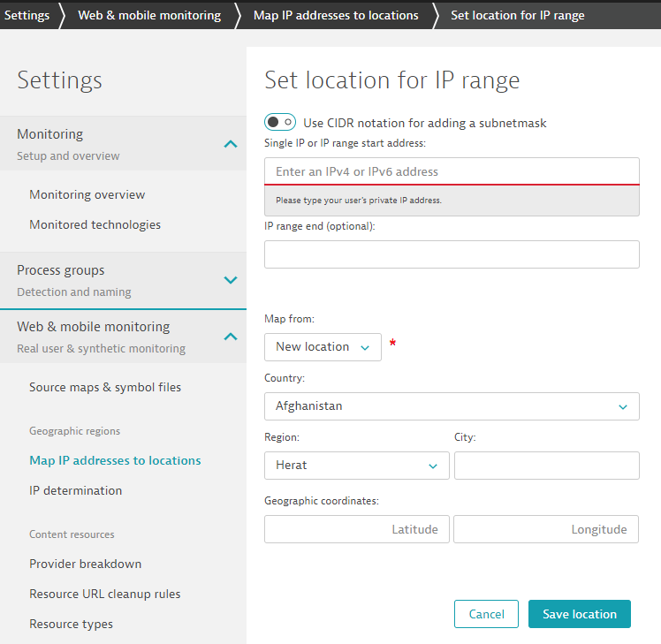Viewport: 661px width, 644px height.
Task: Navigate to Web & mobile monitoring breadcrumb
Action: [x=149, y=15]
